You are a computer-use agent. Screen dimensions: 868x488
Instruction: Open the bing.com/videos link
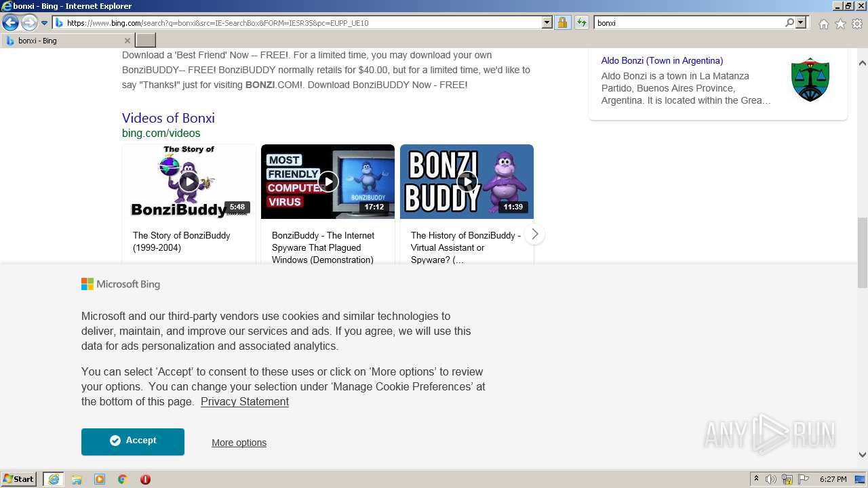click(x=161, y=134)
